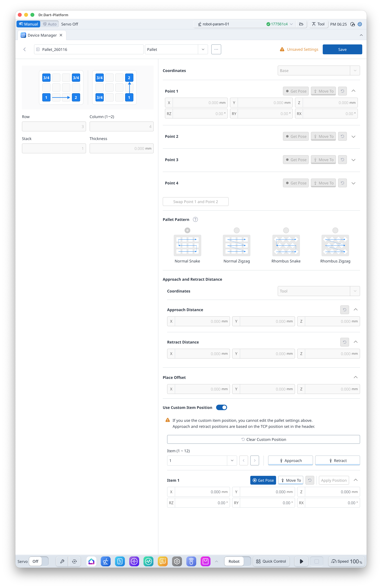Viewport: 382px width, 588px height.
Task: Click Get Pose for Item 1
Action: pyautogui.click(x=263, y=480)
